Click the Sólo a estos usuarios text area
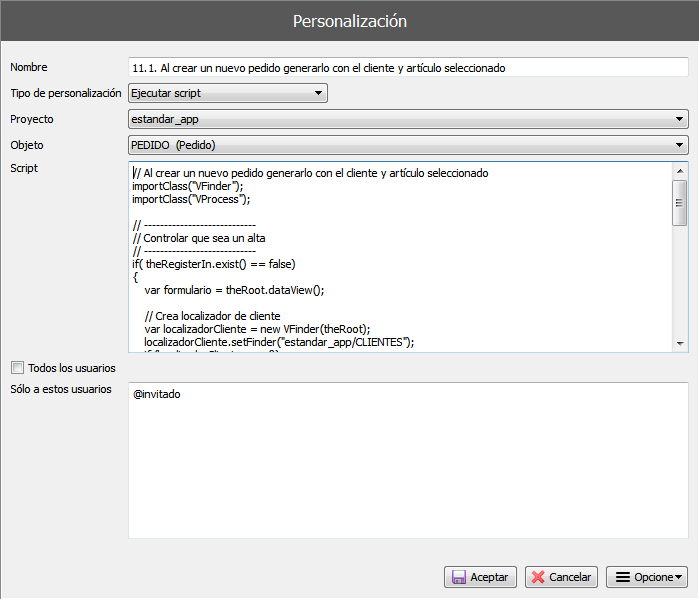699x599 pixels. click(408, 460)
